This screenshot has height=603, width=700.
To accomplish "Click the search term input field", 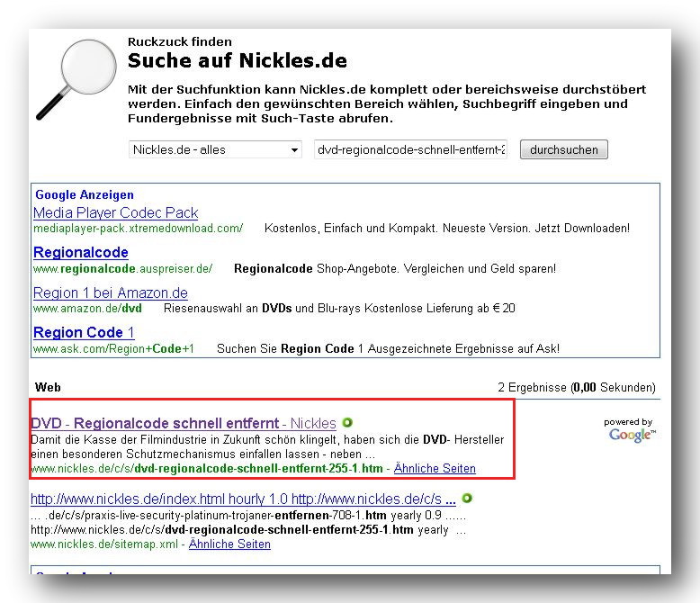I will tap(410, 149).
